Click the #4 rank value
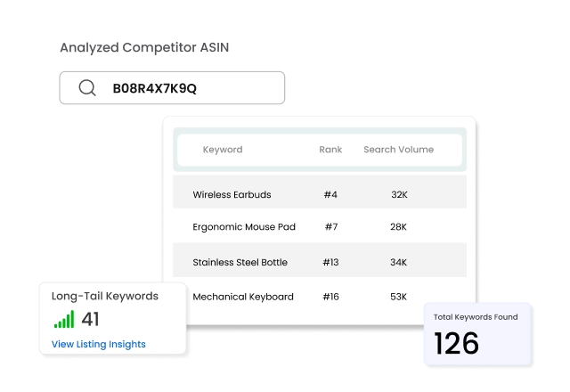Viewport: 570px width, 392px height. [330, 194]
